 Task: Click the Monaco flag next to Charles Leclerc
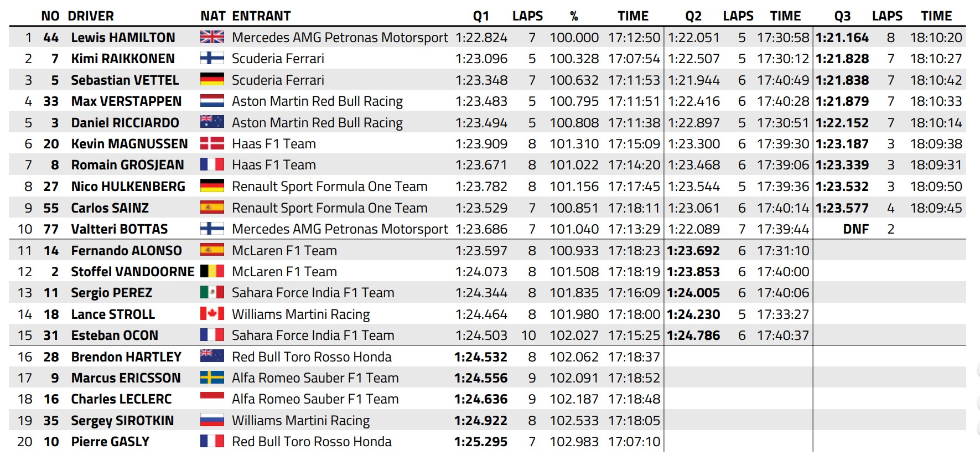tap(212, 399)
